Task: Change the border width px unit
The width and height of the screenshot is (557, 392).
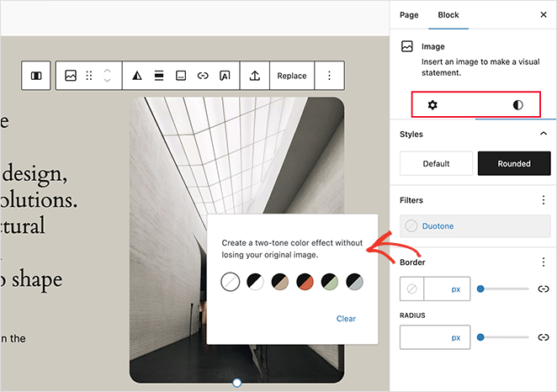Action: click(x=456, y=289)
